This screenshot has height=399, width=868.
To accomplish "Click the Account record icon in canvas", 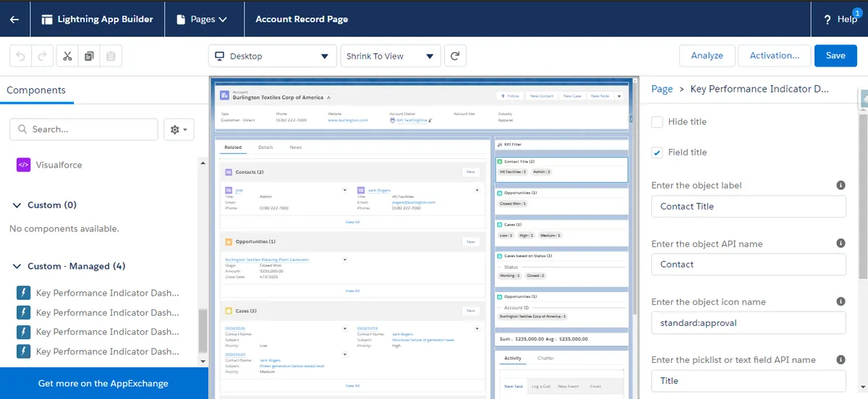I will click(225, 95).
